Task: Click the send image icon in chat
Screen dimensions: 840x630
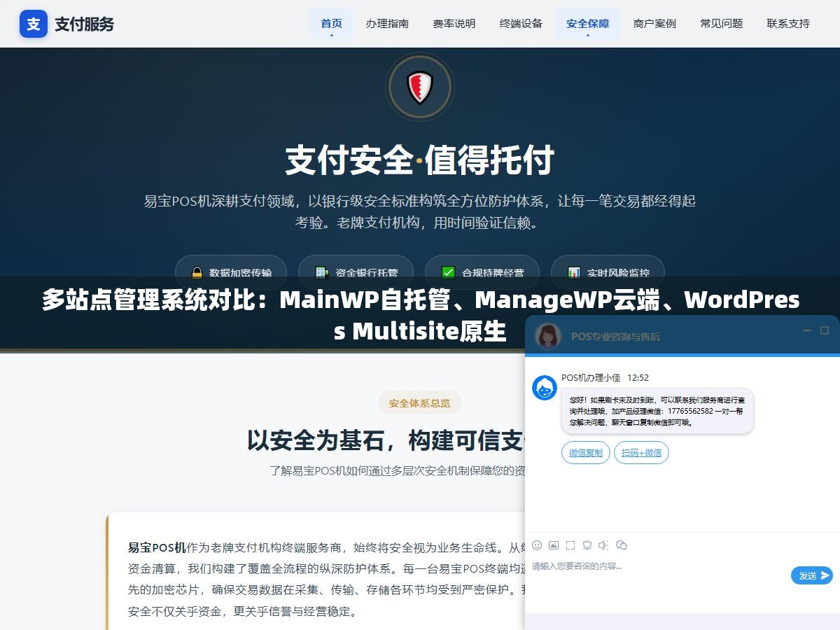Action: (x=554, y=545)
